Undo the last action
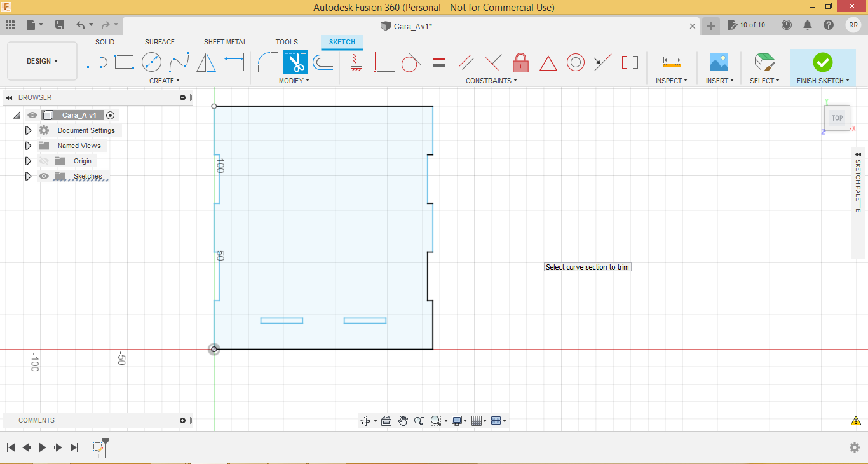Viewport: 868px width, 464px height. [x=81, y=25]
